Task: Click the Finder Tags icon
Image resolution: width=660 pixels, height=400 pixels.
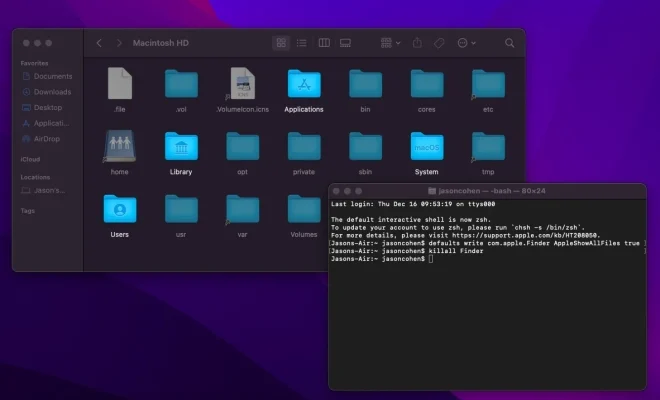Action: 439,43
